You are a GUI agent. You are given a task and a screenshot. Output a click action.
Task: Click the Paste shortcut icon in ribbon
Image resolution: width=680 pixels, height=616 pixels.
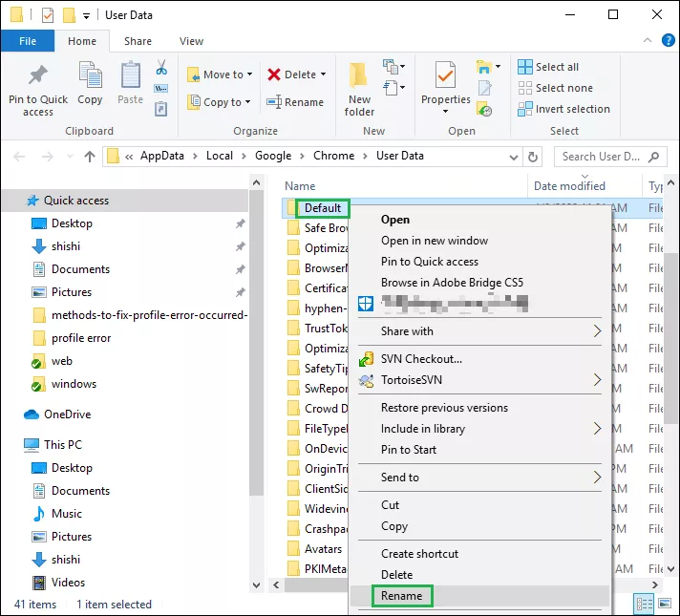click(161, 109)
